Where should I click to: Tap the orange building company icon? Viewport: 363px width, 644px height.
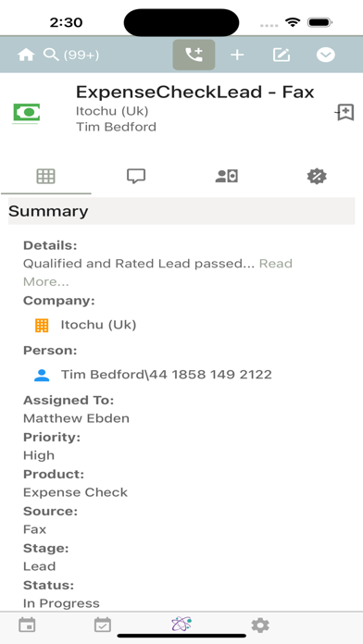[x=42, y=326]
